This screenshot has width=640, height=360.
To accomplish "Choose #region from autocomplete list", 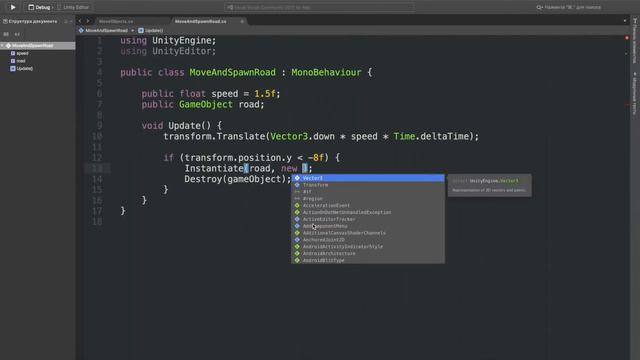I will [x=368, y=199].
